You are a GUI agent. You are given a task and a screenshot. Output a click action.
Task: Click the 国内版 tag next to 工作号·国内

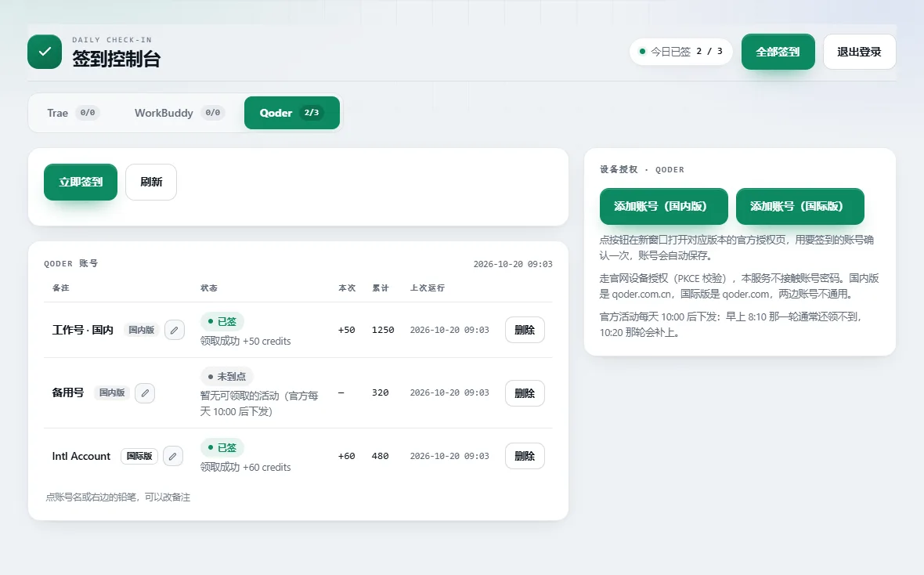coord(142,331)
